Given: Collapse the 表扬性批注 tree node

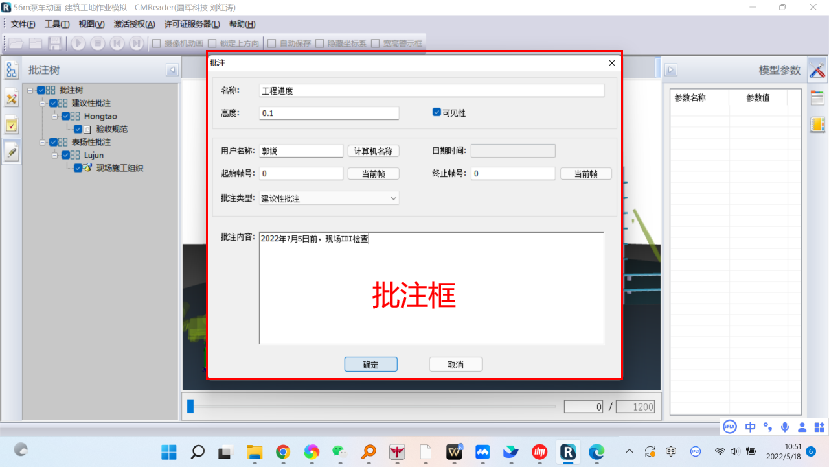Looking at the screenshot, I should (x=43, y=142).
